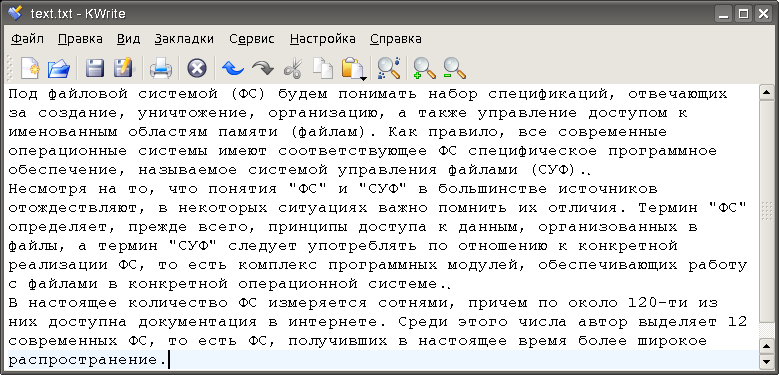The width and height of the screenshot is (779, 375).
Task: Save the document with the floppy icon
Action: pyautogui.click(x=94, y=68)
